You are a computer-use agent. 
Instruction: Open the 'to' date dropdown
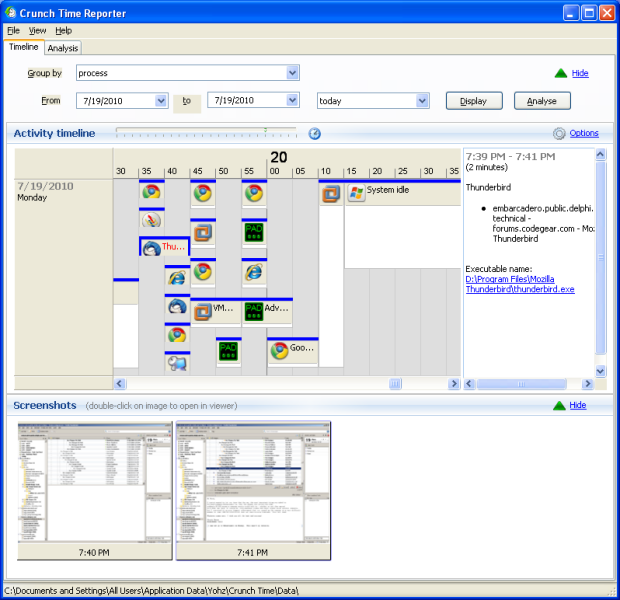[x=292, y=101]
